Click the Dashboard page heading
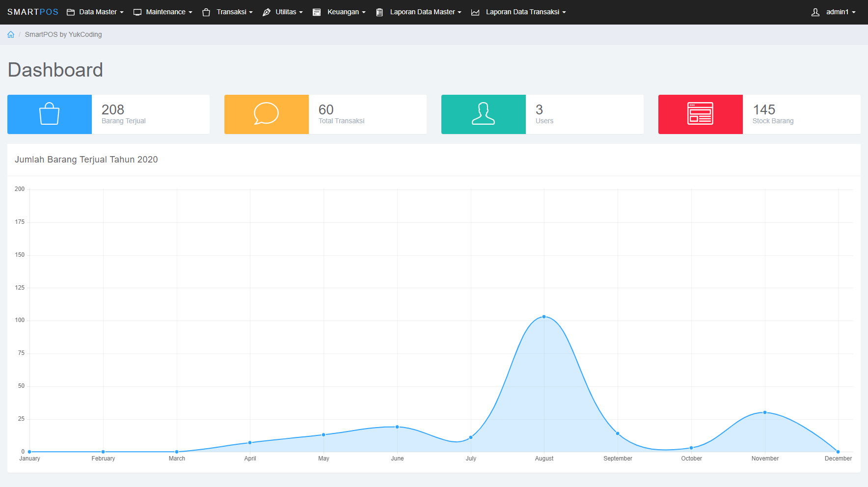 click(55, 70)
